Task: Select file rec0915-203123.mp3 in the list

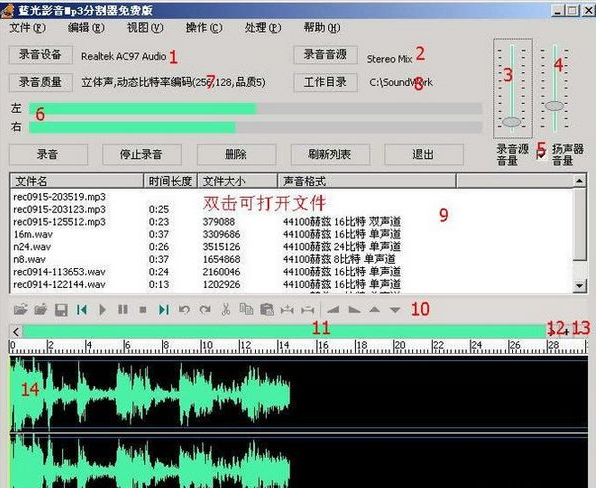Action: [60, 210]
